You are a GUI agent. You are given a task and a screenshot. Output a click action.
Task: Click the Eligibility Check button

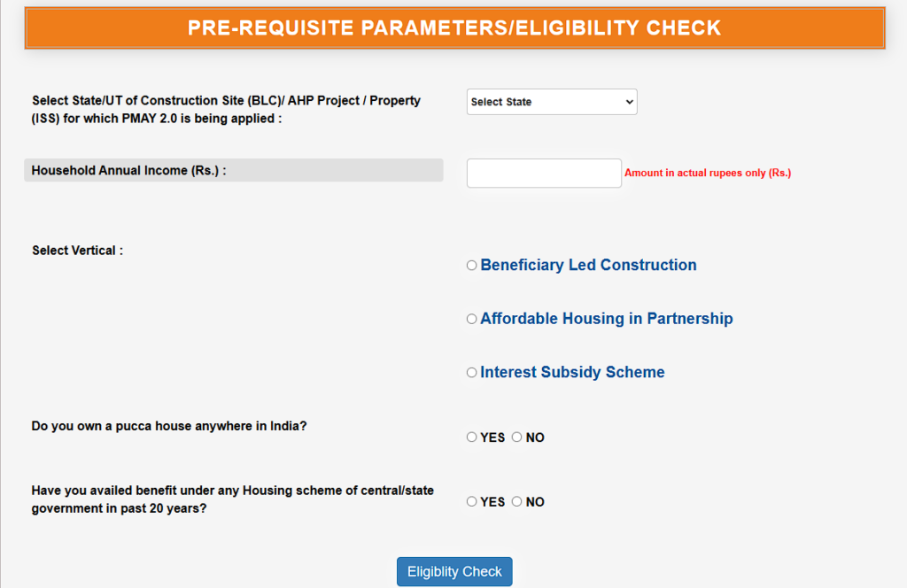click(x=454, y=572)
